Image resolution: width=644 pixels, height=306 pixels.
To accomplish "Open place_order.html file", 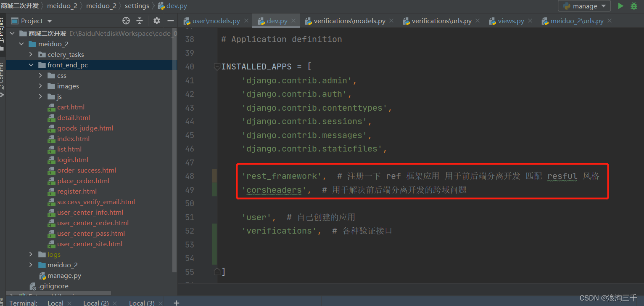I will pos(83,181).
